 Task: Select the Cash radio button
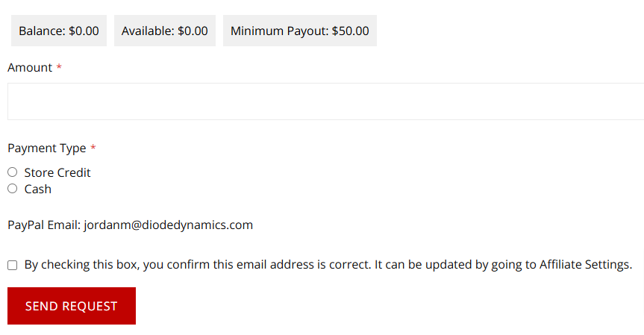tap(12, 189)
